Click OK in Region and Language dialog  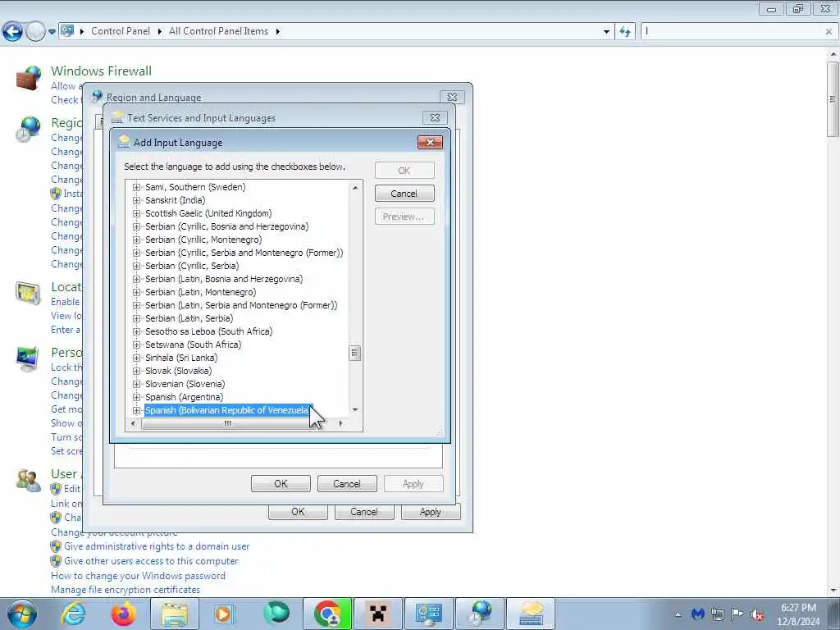(298, 512)
